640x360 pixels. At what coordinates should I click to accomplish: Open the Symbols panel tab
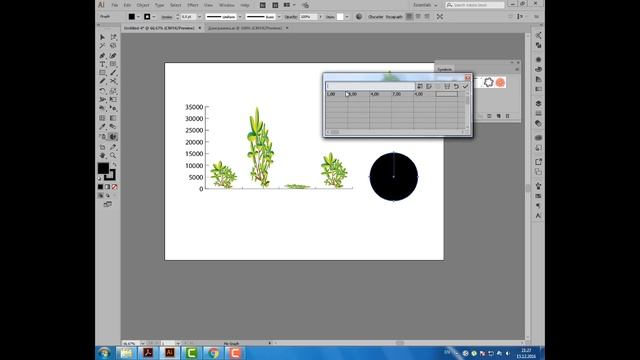[x=444, y=69]
